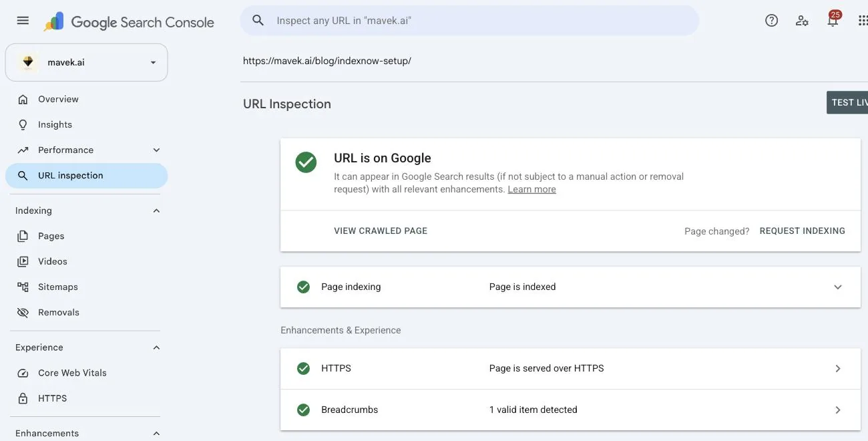
Task: Collapse the Experience section
Action: tap(156, 347)
